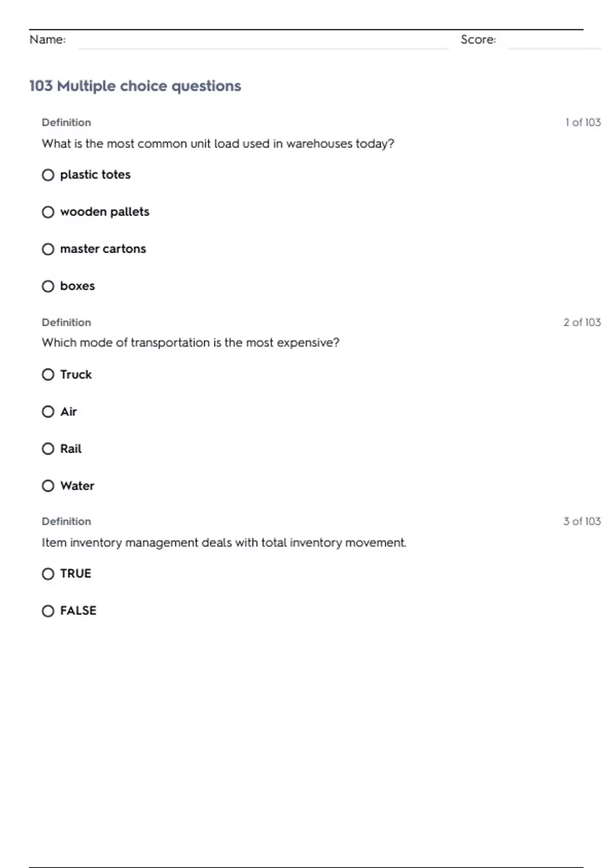The image size is (613, 868).
Task: Mark the statement as TRUE
Action: click(x=48, y=574)
